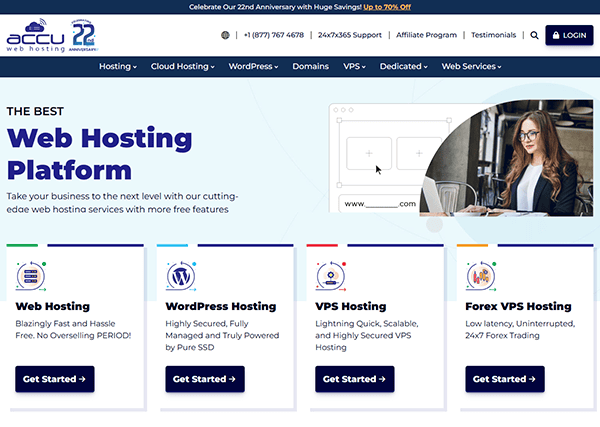This screenshot has width=600, height=427.
Task: Click the VPS Hosting cloud icon
Action: (331, 276)
